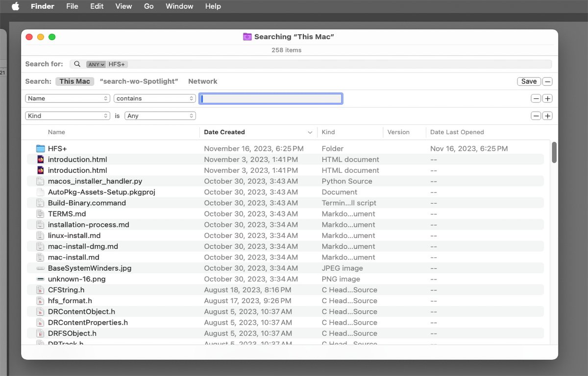Select the This Mac search scope

point(74,81)
